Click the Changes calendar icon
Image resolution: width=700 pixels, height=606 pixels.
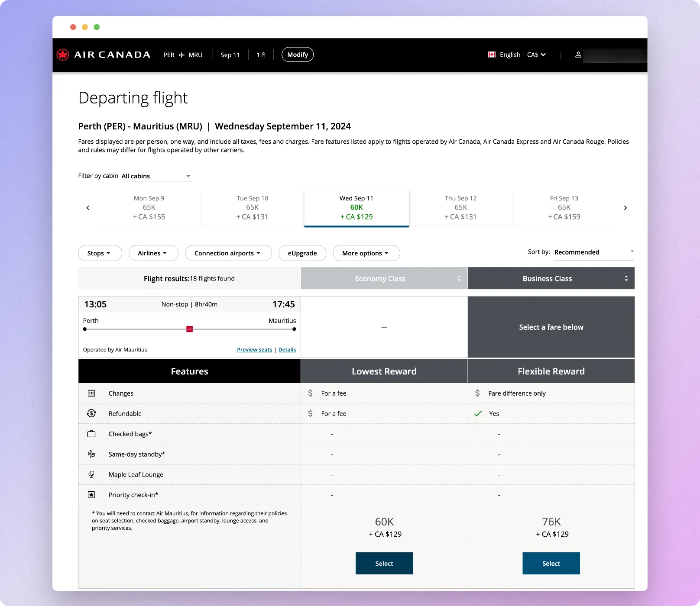point(91,393)
